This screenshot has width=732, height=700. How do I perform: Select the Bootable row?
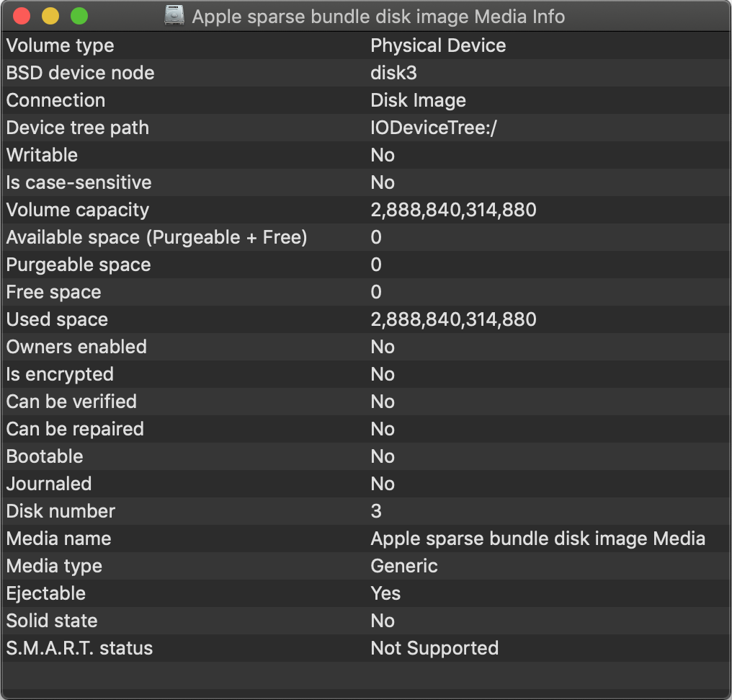point(45,456)
